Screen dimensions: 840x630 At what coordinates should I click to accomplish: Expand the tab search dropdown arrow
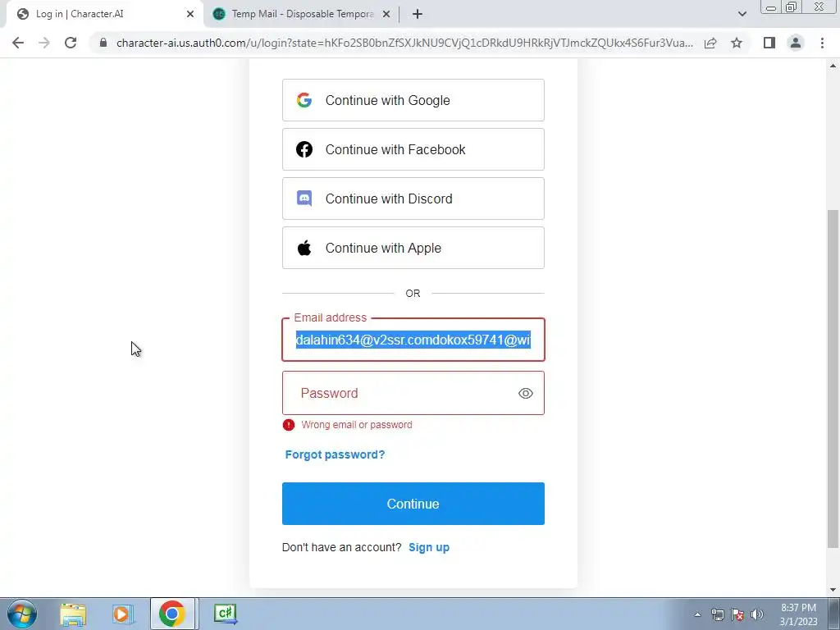tap(742, 14)
